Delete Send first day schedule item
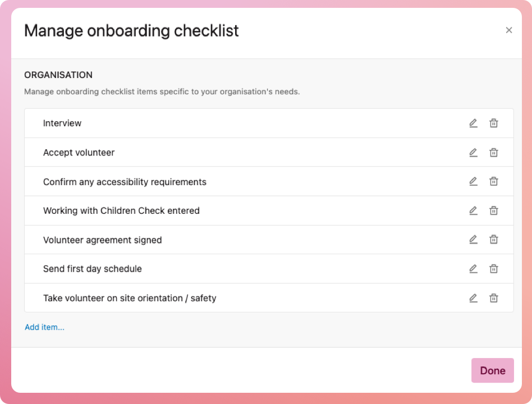This screenshot has width=532, height=404. (x=494, y=269)
